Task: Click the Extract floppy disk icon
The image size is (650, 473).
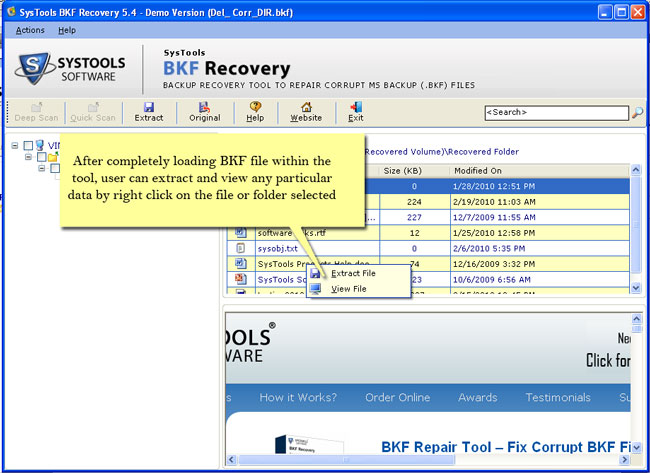Action: click(149, 107)
